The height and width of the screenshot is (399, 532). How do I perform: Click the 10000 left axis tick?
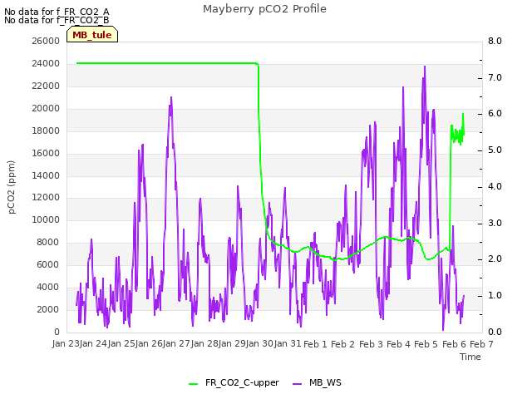point(46,219)
